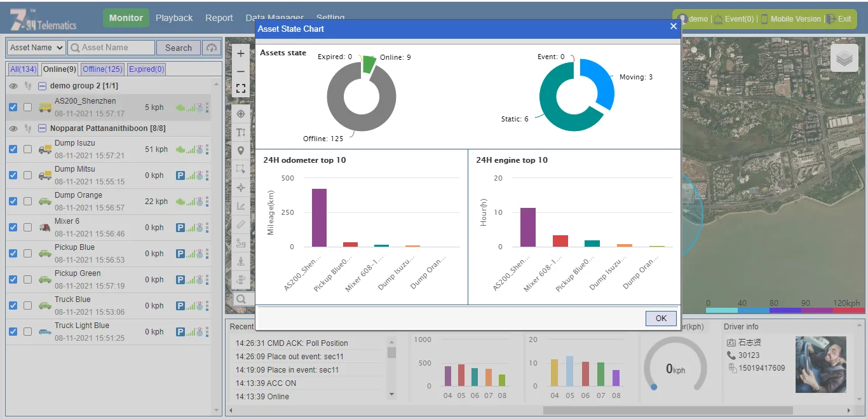Viewport: 868px width, 419px height.
Task: Collapse the demo group 2 tree node
Action: [42, 86]
